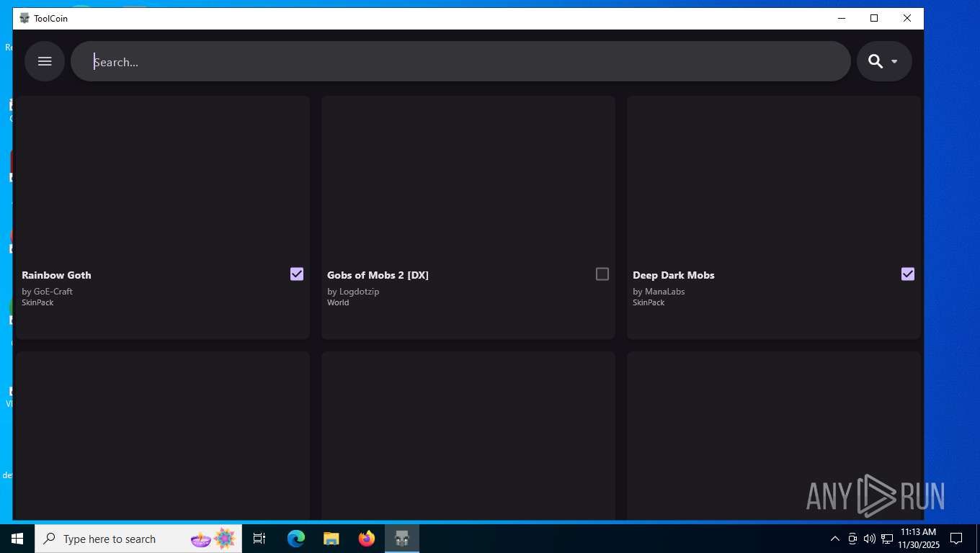Click author text 'by ManaLabs'

[x=659, y=292]
